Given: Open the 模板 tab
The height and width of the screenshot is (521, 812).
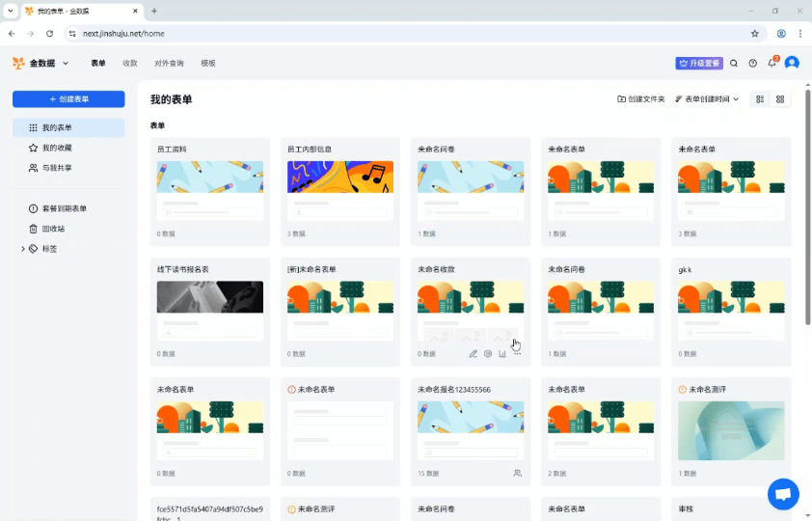Looking at the screenshot, I should point(208,64).
